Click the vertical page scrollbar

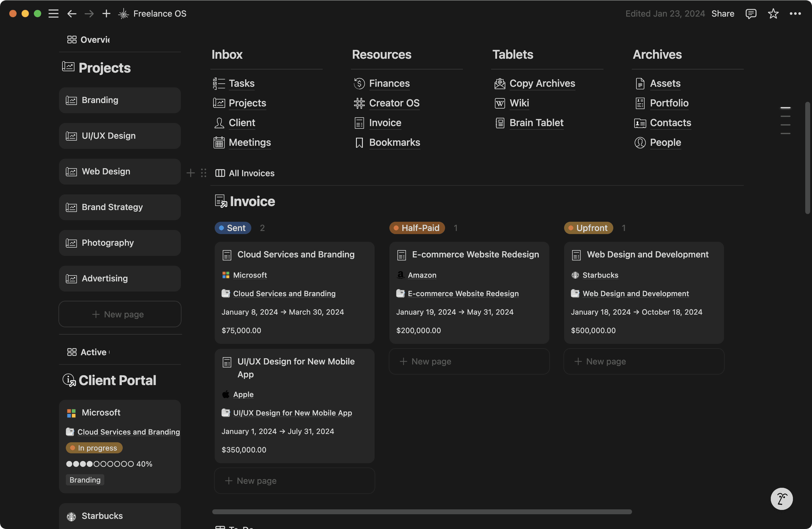pyautogui.click(x=807, y=157)
